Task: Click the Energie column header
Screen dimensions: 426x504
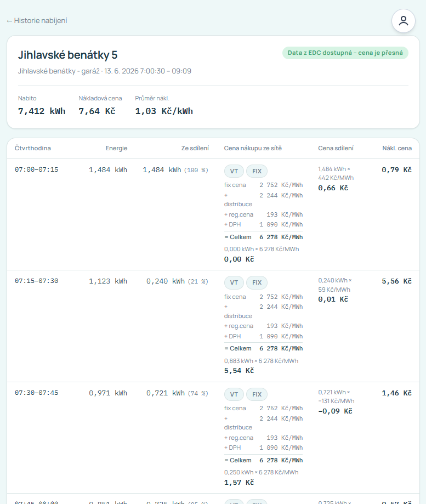Action: click(x=116, y=148)
